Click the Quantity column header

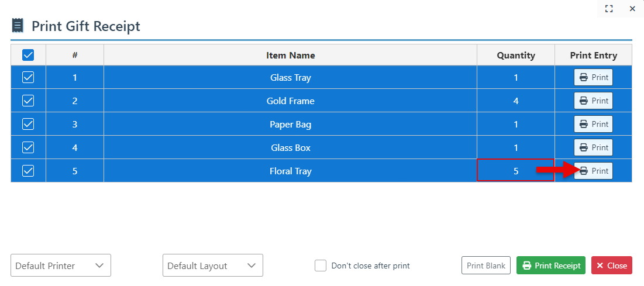point(516,56)
